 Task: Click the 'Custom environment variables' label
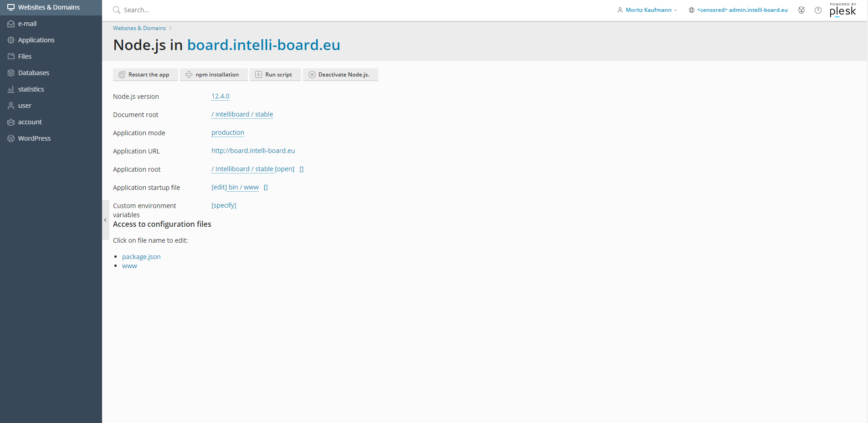click(144, 210)
